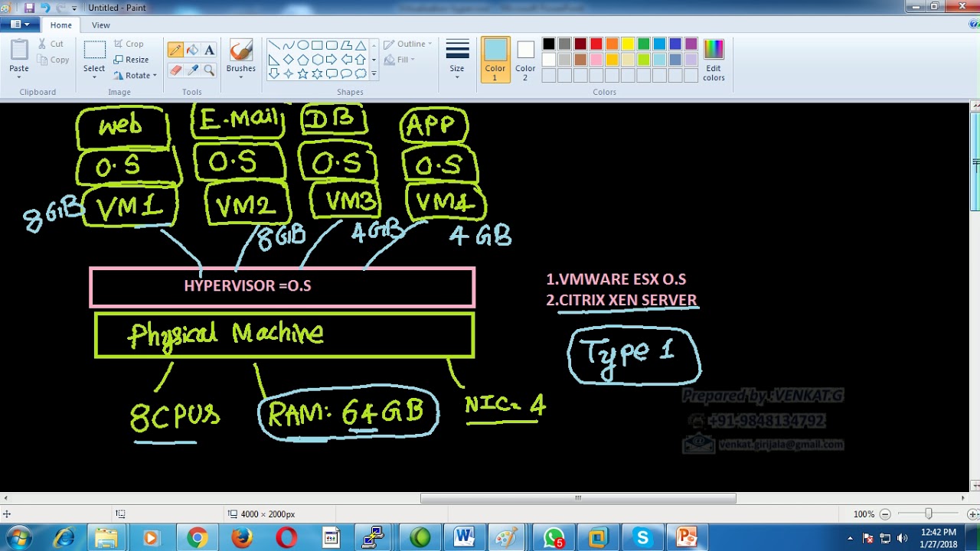Open the Select dropdown arrow
This screenshot has width=980, height=551.
94,78
